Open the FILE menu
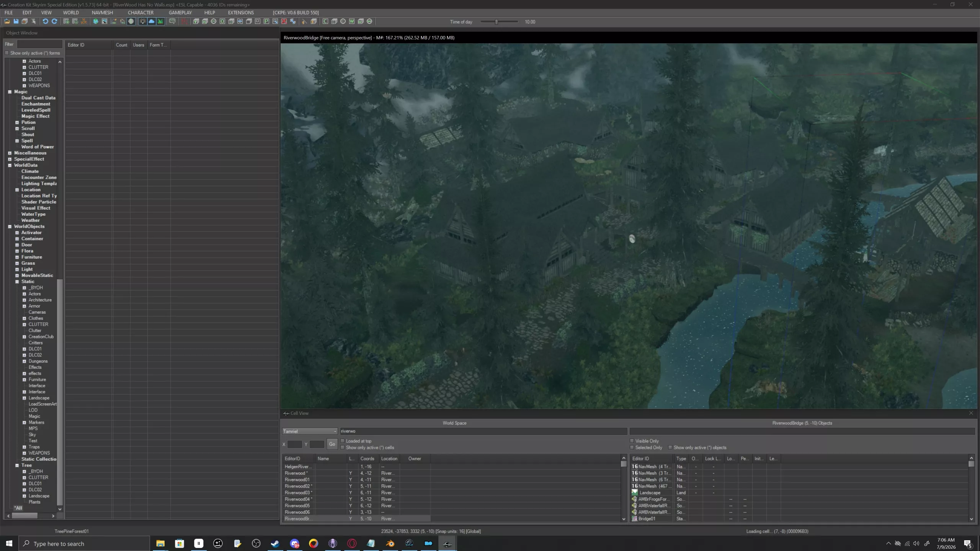980x551 pixels. coord(8,13)
